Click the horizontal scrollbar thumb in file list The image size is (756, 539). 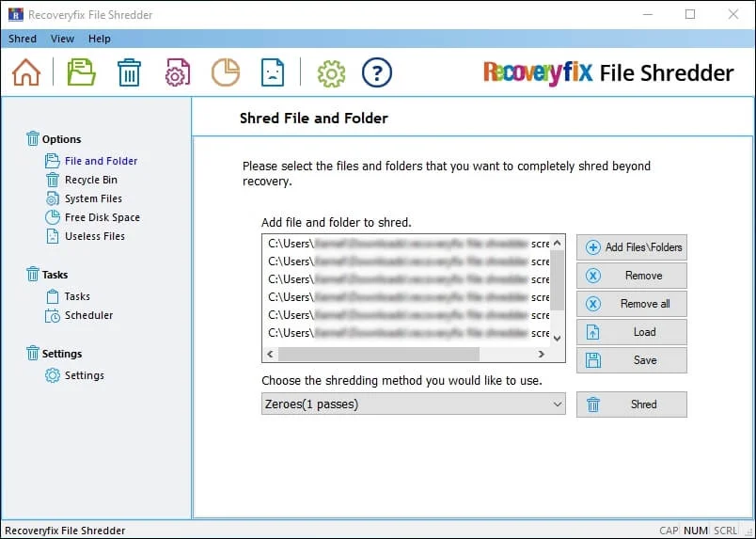pos(379,355)
